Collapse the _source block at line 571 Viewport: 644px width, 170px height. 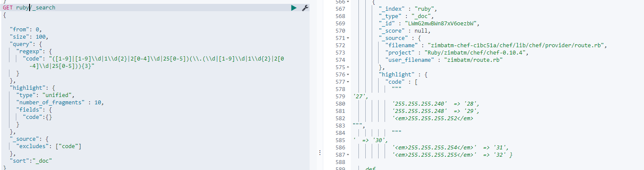(347, 38)
